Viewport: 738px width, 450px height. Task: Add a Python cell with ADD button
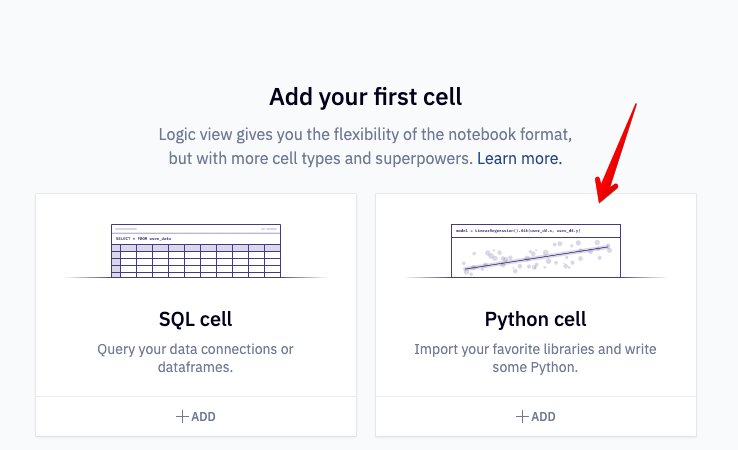(536, 417)
